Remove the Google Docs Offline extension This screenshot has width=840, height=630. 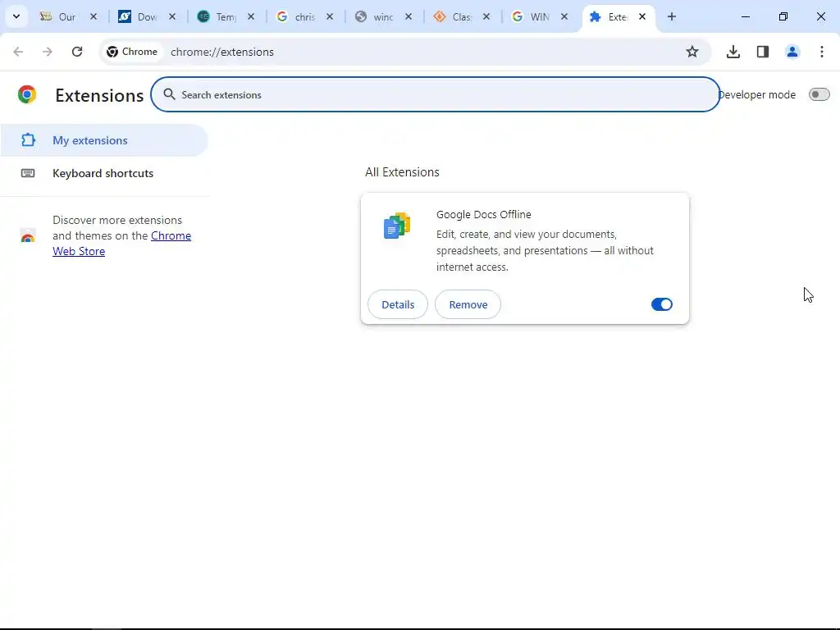pos(468,304)
